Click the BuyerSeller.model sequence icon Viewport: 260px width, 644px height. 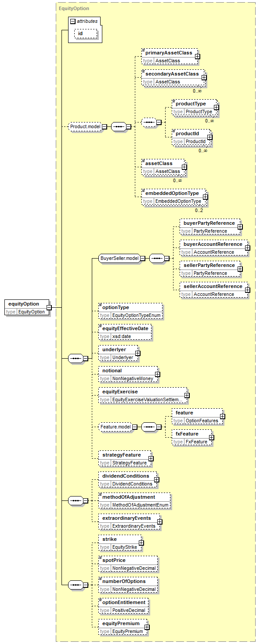point(157,259)
